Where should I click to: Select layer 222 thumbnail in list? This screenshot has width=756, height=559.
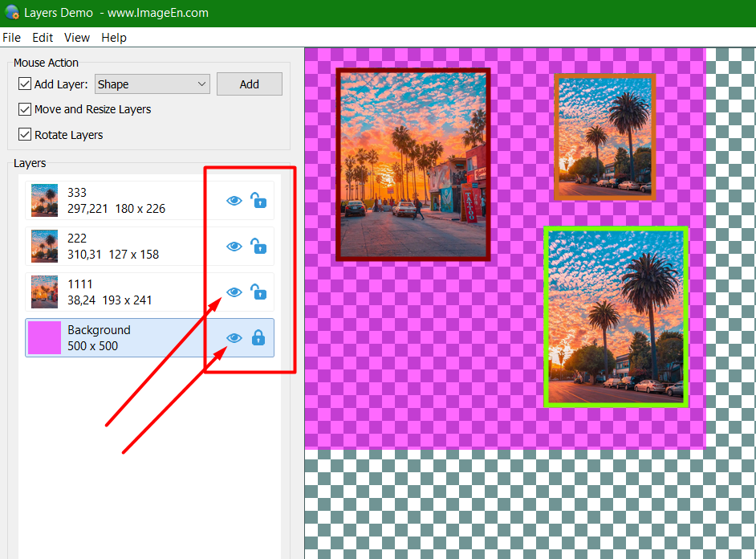[x=44, y=246]
